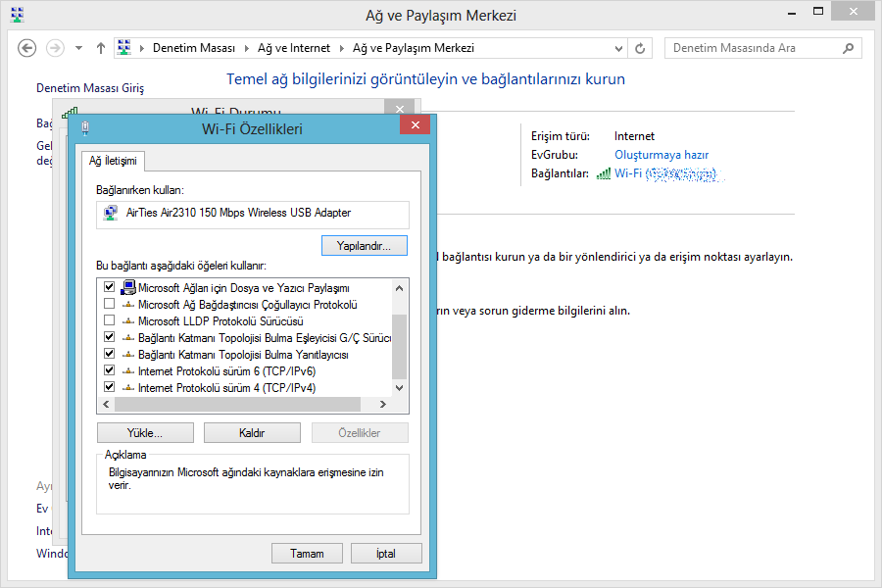This screenshot has width=882, height=588.
Task: Uncheck Microsoft Ağları için Dosya ve Yazıcı Paylaşımı
Action: click(109, 287)
